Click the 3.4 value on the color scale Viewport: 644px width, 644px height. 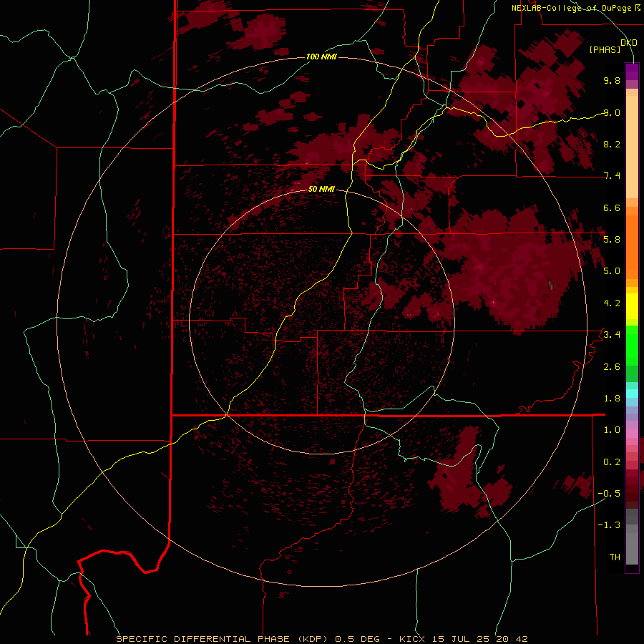click(612, 334)
